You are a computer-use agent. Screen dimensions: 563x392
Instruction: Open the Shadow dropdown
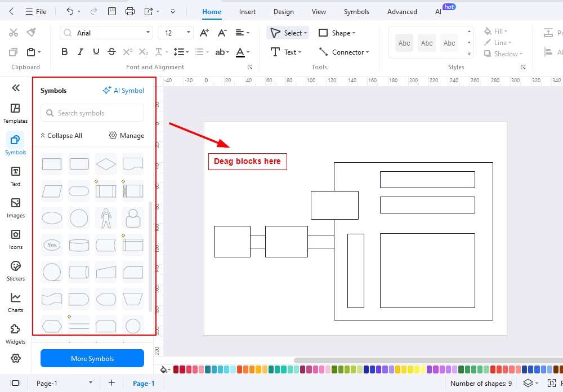(x=503, y=54)
